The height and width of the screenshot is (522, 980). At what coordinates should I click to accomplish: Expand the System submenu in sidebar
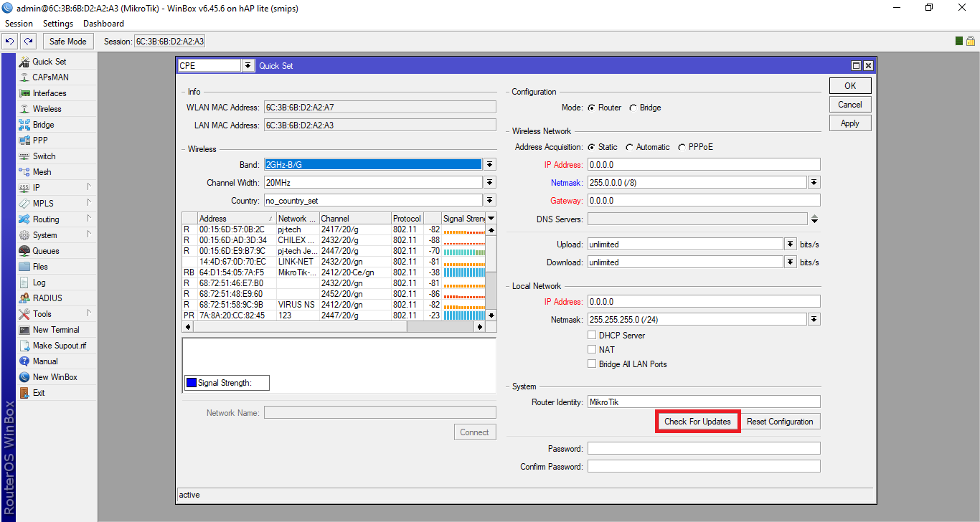coord(90,234)
